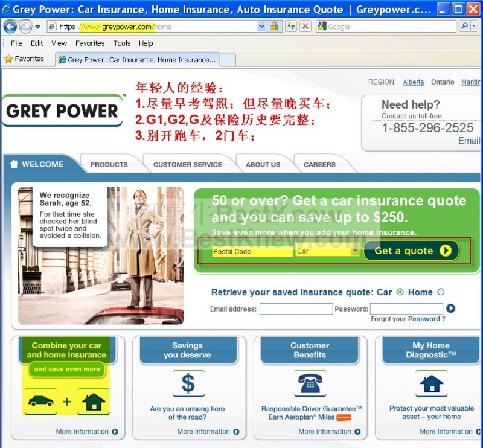
Task: Click the Aeroplan logo badge
Action: coord(344,417)
